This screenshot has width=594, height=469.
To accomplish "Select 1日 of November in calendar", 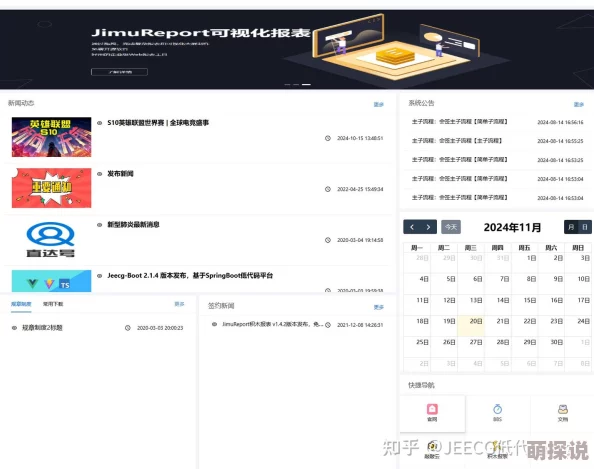I will point(525,263).
